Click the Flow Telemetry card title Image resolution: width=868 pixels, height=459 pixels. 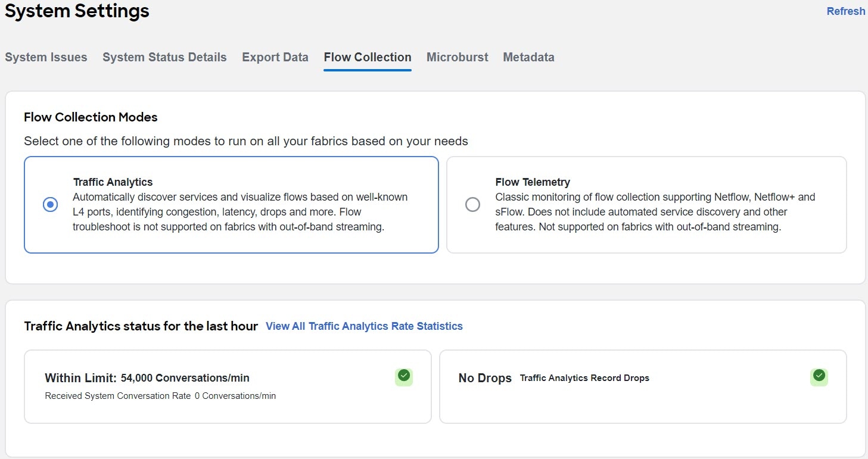tap(533, 182)
